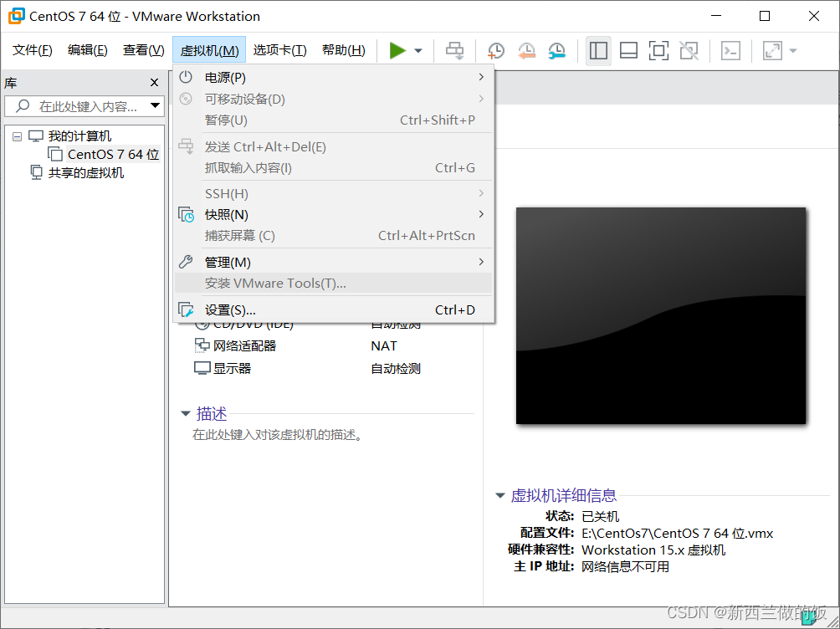Click the snapshot icon beside 快照(N)
840x629 pixels.
pos(186,215)
